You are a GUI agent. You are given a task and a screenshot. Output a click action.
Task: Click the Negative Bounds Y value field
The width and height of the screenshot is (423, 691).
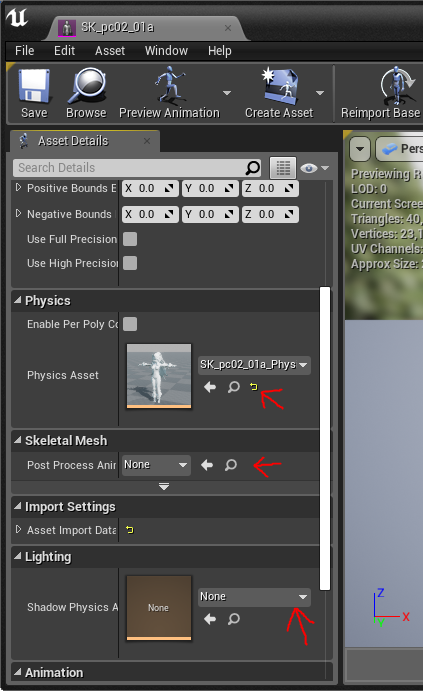210,215
